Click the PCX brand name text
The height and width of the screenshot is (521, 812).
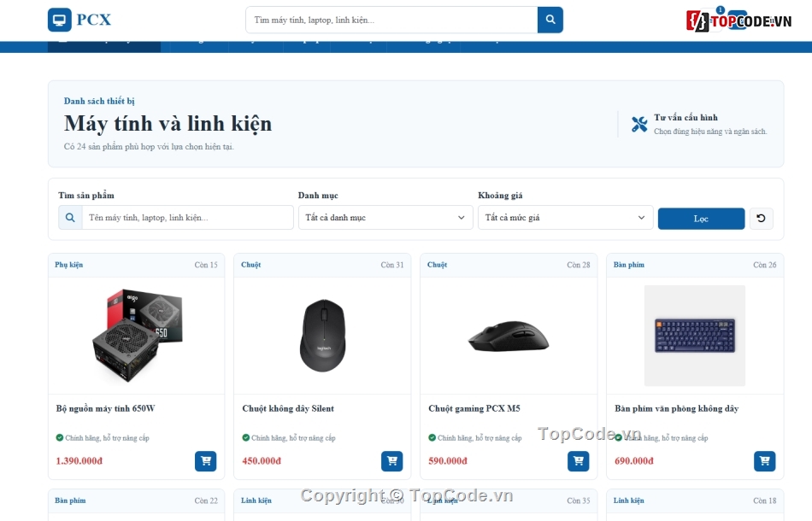pos(94,20)
